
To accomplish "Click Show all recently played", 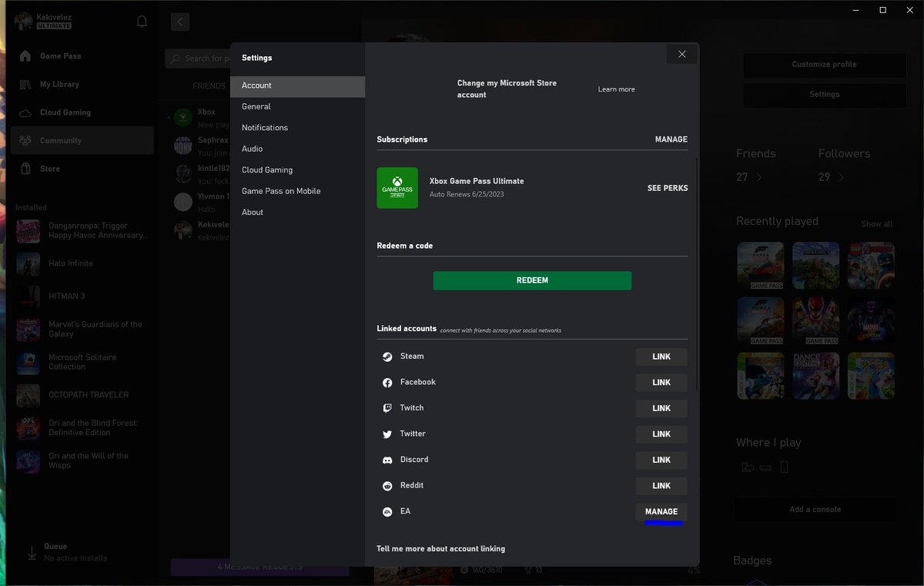I will [876, 224].
